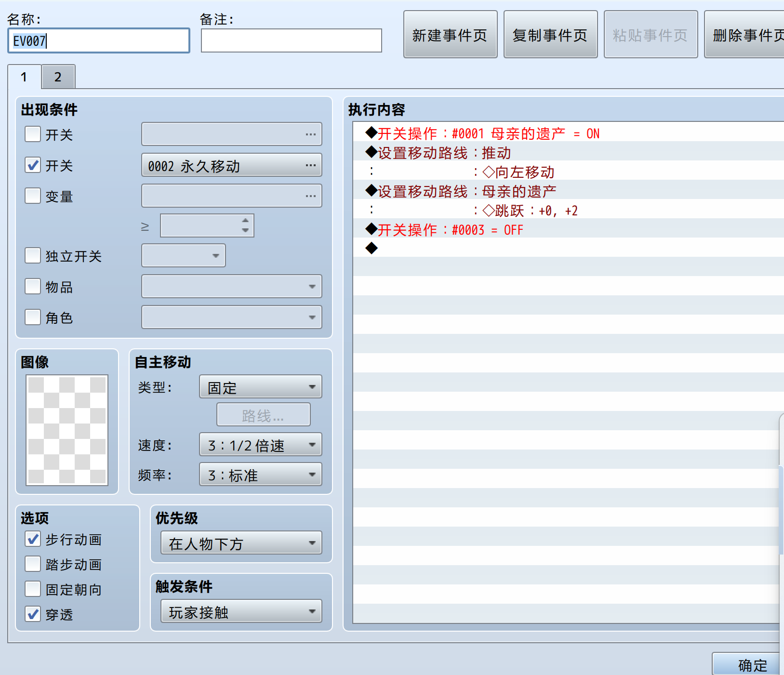
Task: Open the 触发条件 dropdown 玩家接触
Action: coord(241,611)
